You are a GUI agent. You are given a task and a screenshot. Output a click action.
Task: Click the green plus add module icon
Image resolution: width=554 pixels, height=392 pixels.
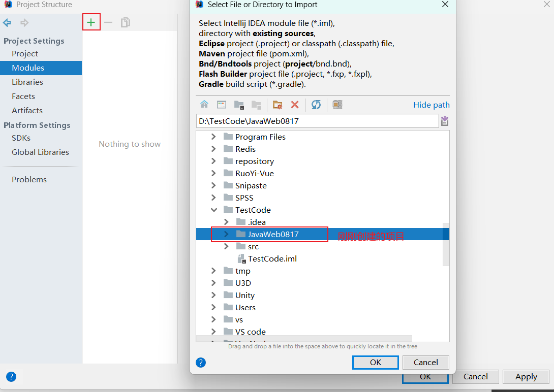tap(91, 22)
